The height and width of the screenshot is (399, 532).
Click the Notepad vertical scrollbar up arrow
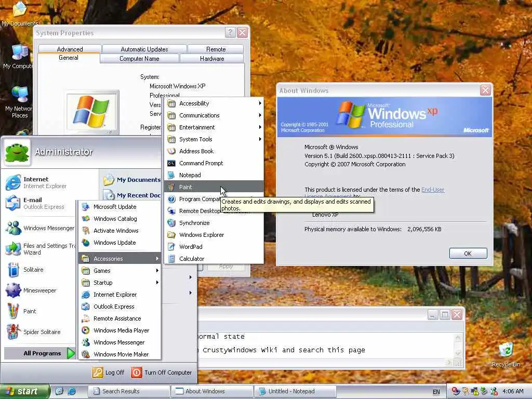[458, 337]
